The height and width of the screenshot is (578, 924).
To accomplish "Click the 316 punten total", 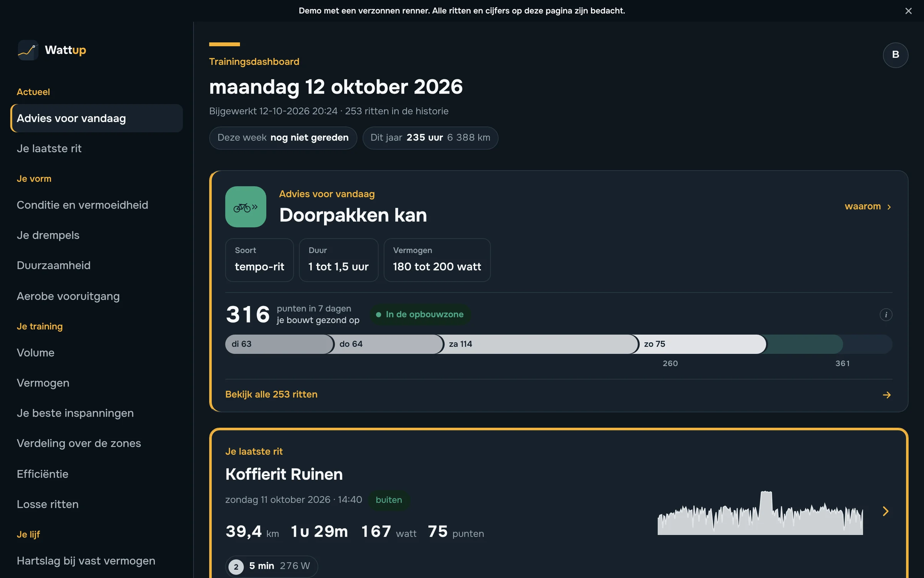I will 248,314.
